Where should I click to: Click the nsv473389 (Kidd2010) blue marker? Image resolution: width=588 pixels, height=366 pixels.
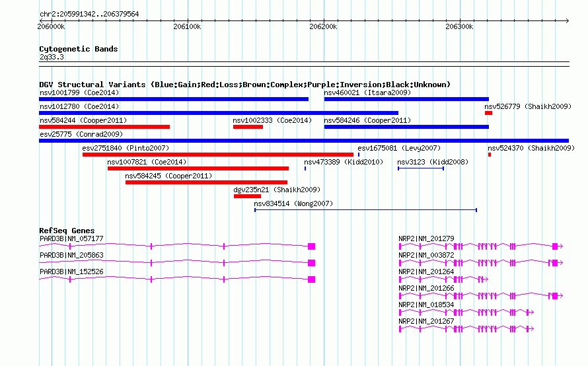point(305,168)
